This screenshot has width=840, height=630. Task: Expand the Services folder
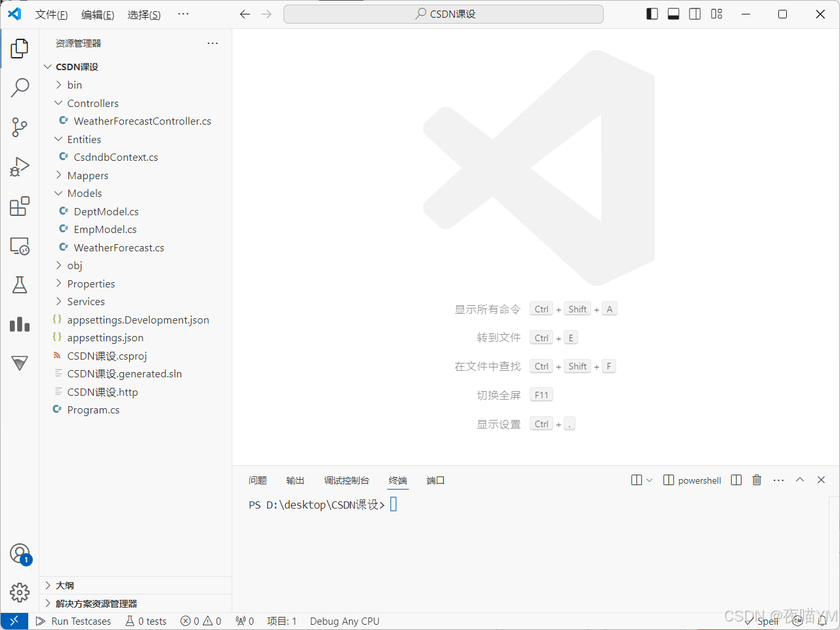58,301
